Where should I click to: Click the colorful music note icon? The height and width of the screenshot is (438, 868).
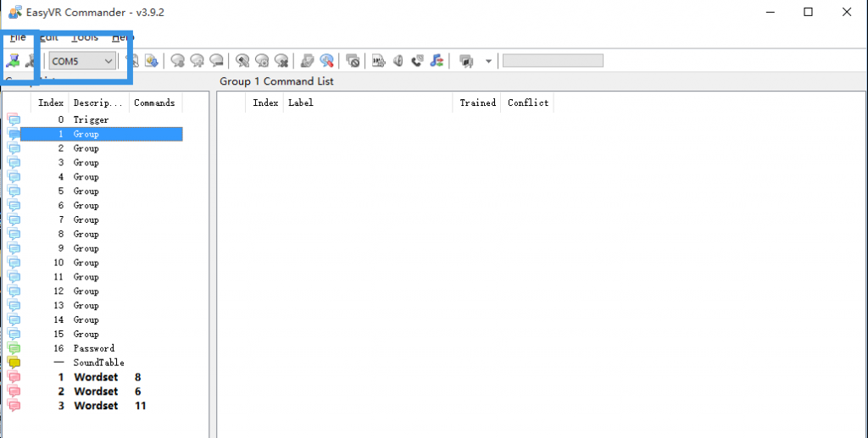(437, 61)
